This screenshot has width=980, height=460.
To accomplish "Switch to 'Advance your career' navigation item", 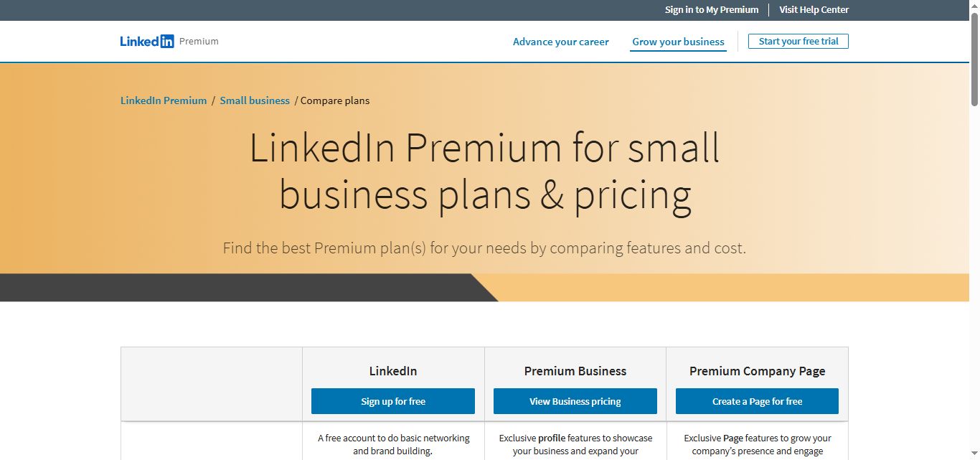I will [560, 42].
